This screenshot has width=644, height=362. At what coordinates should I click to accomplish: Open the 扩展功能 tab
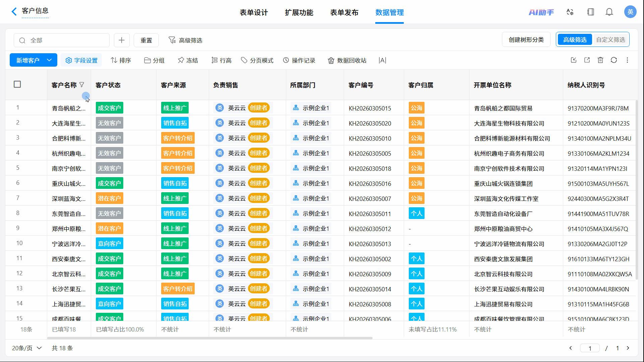(x=299, y=12)
